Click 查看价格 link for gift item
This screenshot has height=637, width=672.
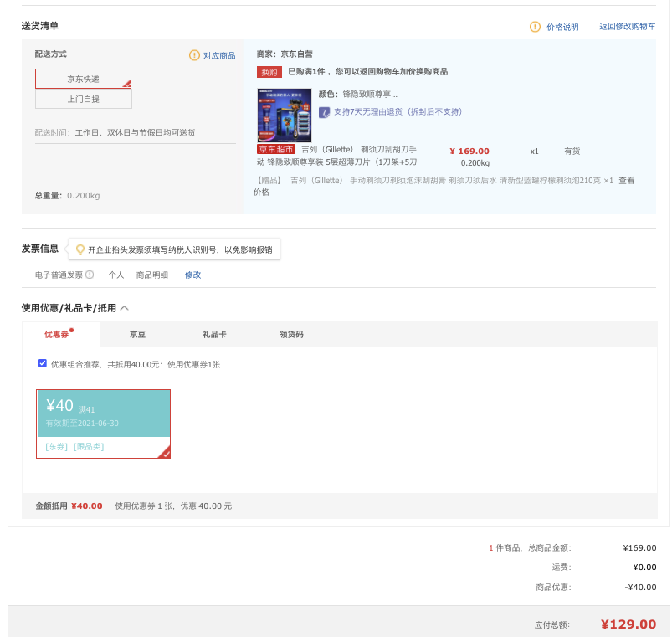coord(626,181)
